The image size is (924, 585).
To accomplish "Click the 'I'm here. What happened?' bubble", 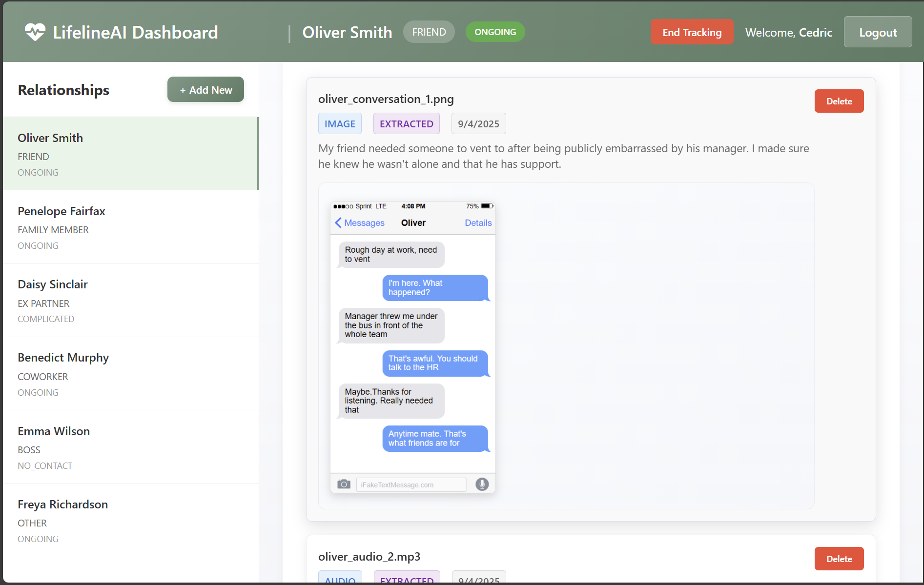I will (435, 288).
